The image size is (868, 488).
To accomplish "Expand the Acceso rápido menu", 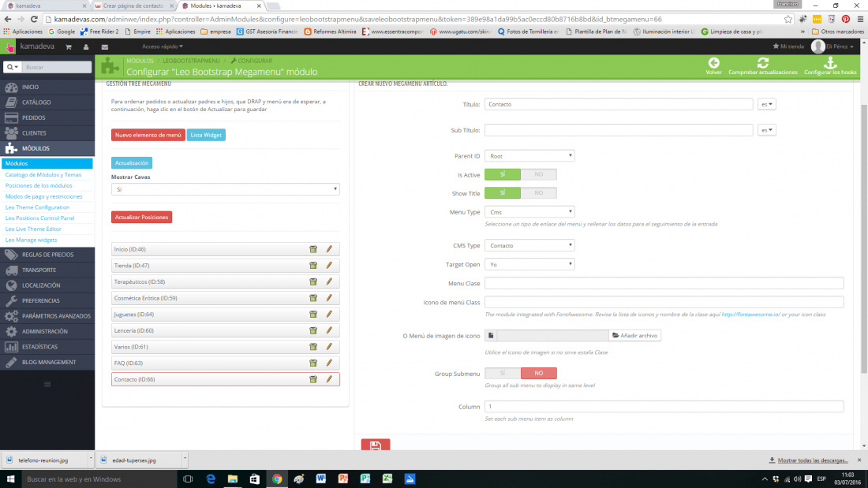I will tap(163, 47).
